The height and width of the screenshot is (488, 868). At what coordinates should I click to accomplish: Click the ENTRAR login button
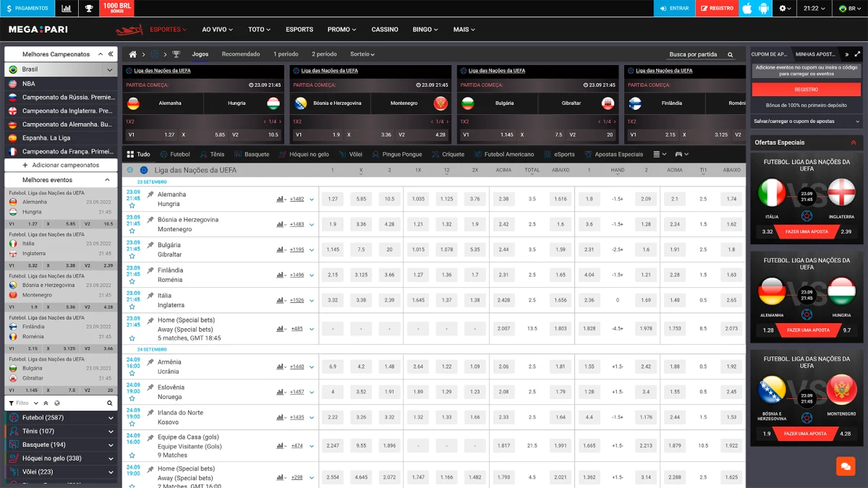coord(674,8)
